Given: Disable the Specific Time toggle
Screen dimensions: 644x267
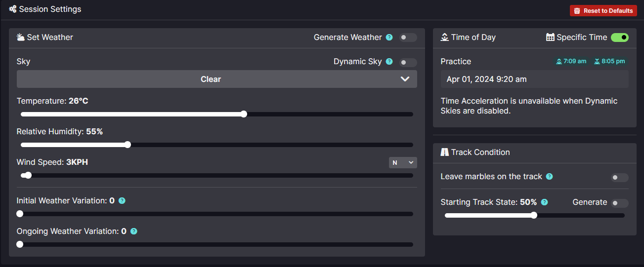Looking at the screenshot, I should pyautogui.click(x=620, y=38).
